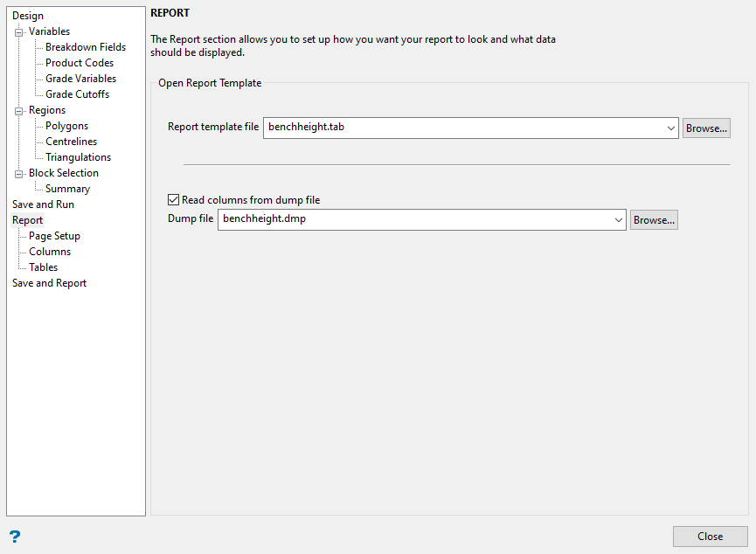Screen dimensions: 756x554
Task: Open Save and Report section
Action: [x=49, y=283]
